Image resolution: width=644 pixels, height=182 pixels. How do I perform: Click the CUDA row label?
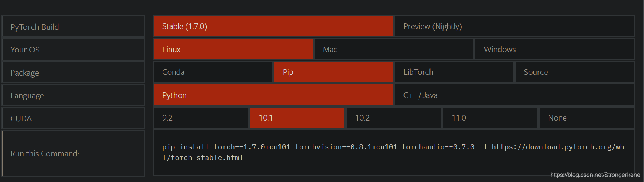(73, 118)
